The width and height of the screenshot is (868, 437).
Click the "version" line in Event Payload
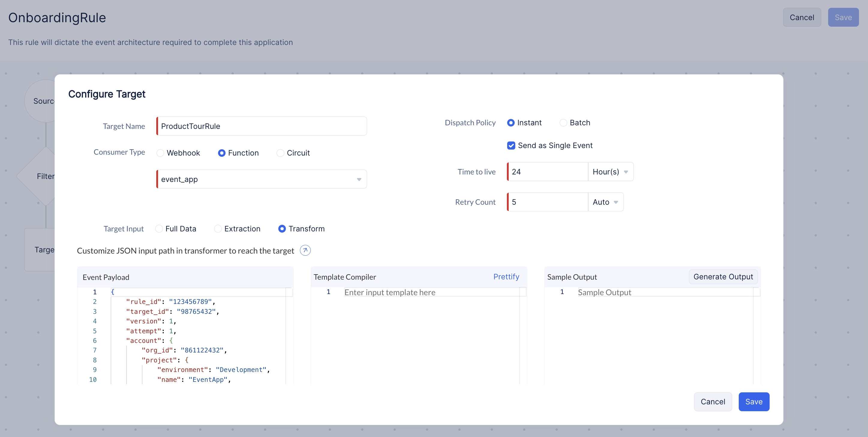pyautogui.click(x=151, y=321)
